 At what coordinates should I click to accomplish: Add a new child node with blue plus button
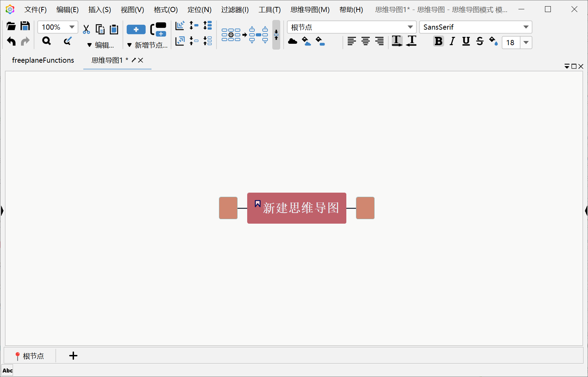136,30
